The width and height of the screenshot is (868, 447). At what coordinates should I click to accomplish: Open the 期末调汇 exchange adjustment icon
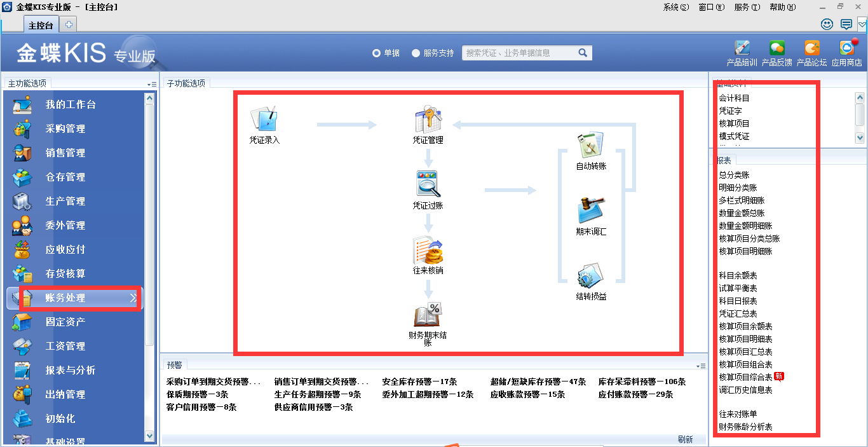(x=591, y=210)
